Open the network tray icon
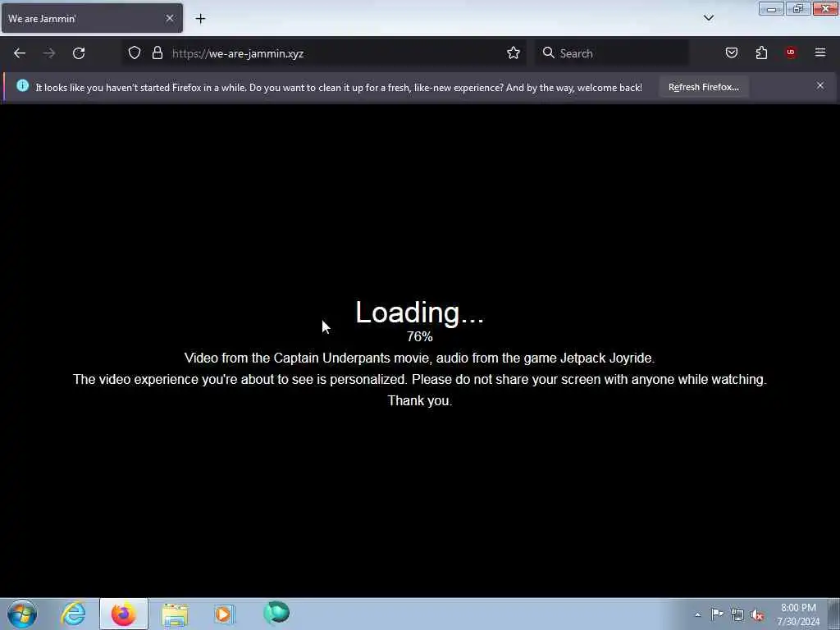 point(737,615)
